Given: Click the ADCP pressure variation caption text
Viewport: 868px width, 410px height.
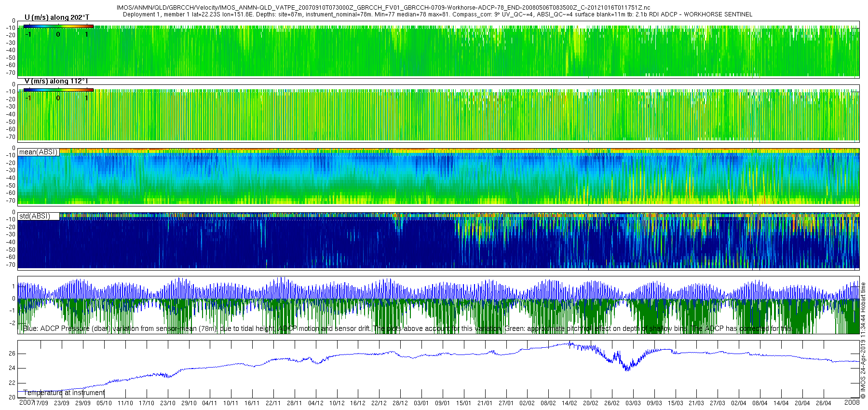Looking at the screenshot, I should pyautogui.click(x=407, y=328).
